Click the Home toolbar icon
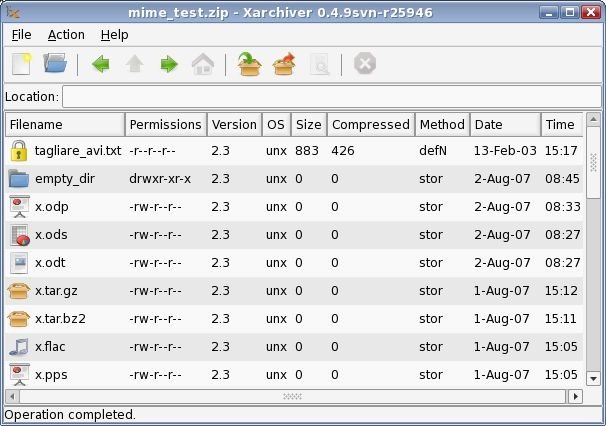The height and width of the screenshot is (426, 606). [203, 64]
